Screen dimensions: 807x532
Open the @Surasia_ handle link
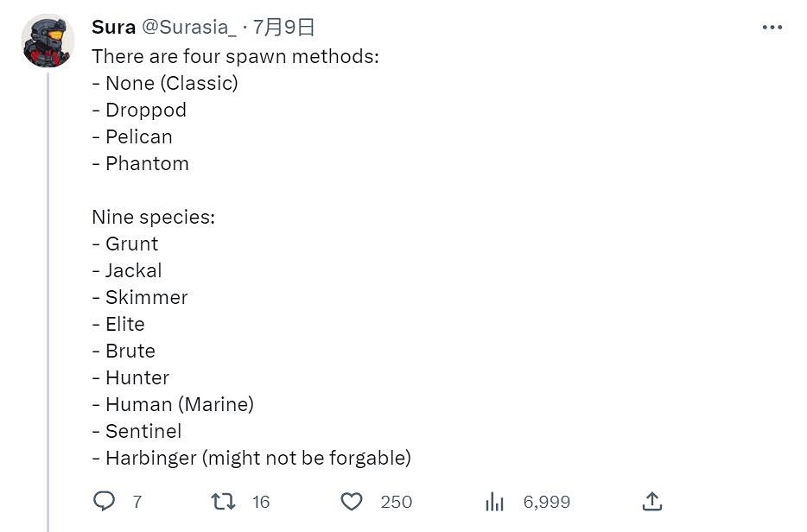click(x=188, y=28)
